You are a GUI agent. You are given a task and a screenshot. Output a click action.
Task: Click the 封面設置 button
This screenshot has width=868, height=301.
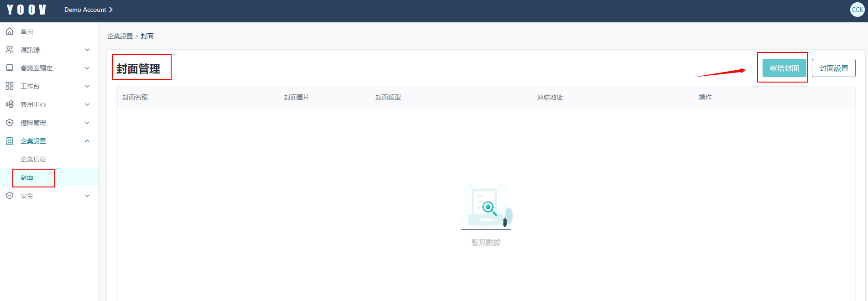coord(833,68)
